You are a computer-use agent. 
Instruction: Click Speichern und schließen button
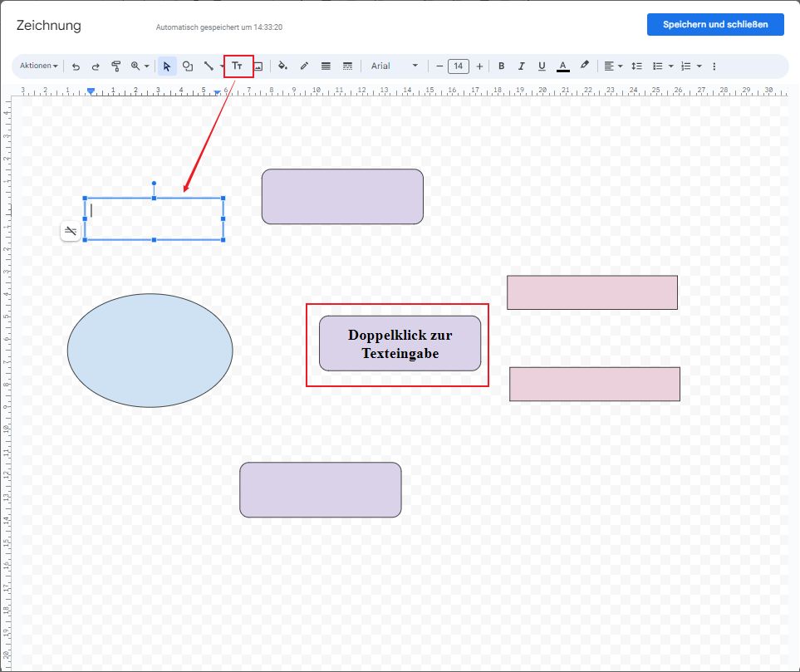coord(715,25)
